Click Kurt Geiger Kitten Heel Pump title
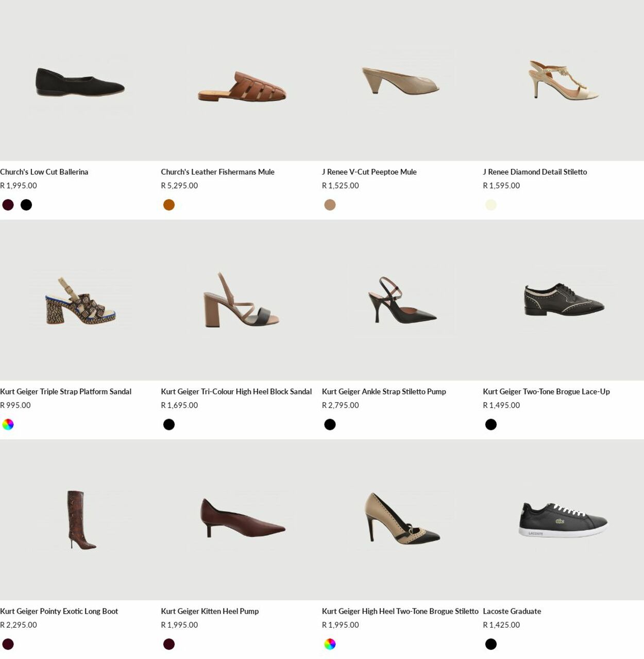The height and width of the screenshot is (659, 644). tap(210, 612)
